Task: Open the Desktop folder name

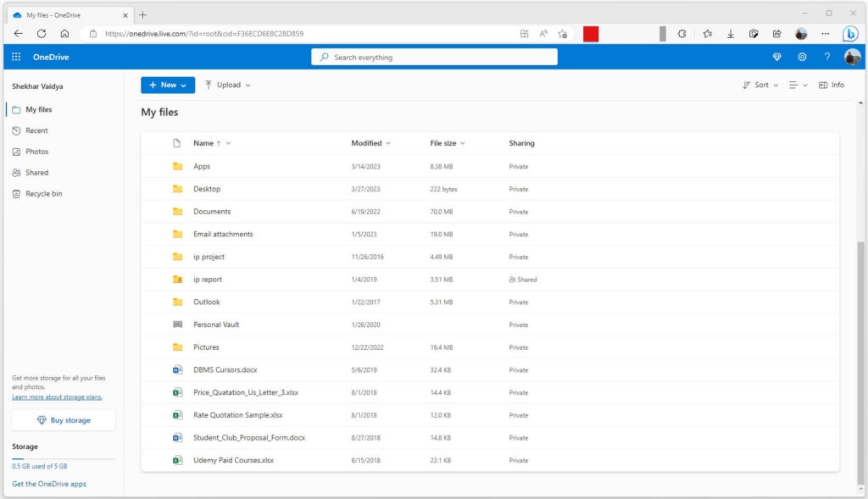Action: coord(207,189)
